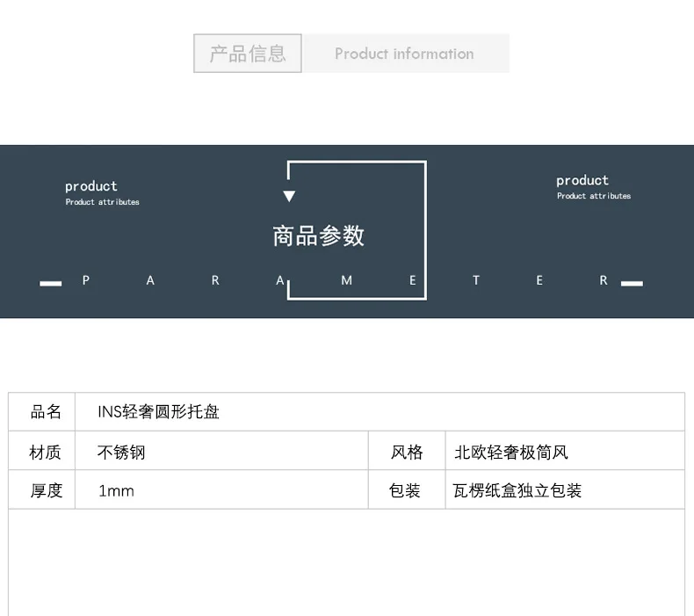Select the 包装 label cell

click(407, 489)
